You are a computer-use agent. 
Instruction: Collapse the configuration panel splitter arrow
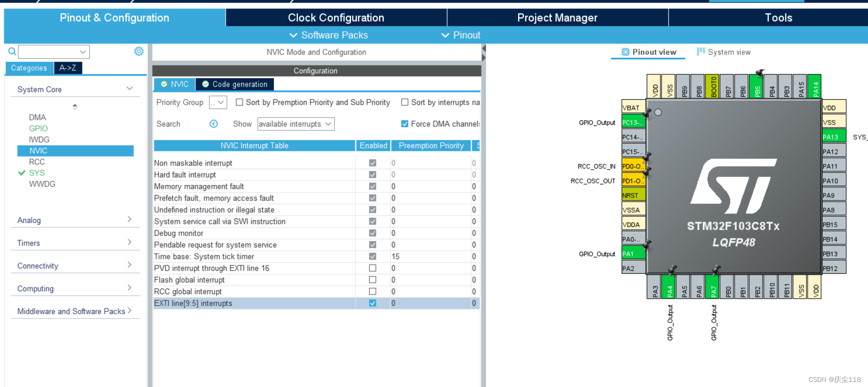(484, 48)
